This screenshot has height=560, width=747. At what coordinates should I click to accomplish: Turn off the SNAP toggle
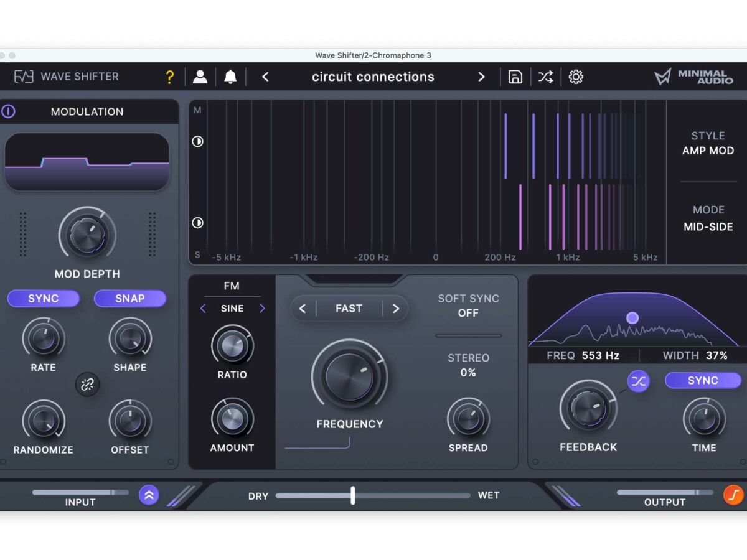click(129, 299)
